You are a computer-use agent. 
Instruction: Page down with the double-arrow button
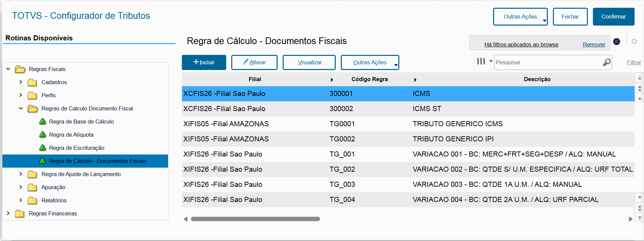(640, 208)
